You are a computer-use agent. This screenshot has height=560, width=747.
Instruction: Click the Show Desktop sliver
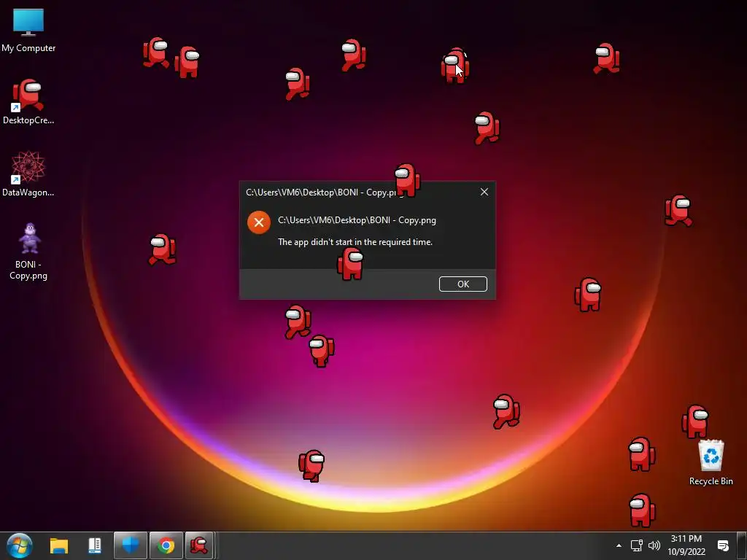(742, 545)
